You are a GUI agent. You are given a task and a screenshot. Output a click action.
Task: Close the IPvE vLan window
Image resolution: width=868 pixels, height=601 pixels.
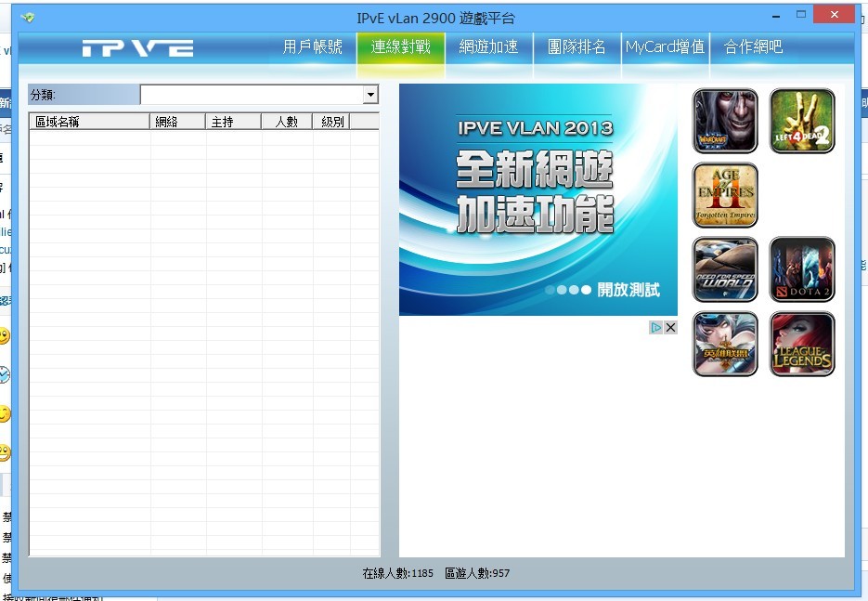[x=835, y=15]
